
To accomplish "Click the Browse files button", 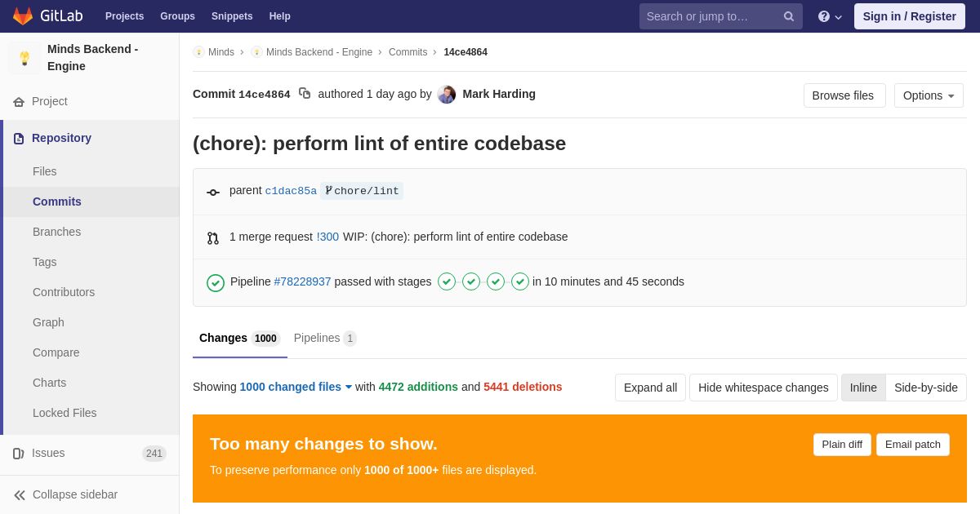I will point(844,95).
